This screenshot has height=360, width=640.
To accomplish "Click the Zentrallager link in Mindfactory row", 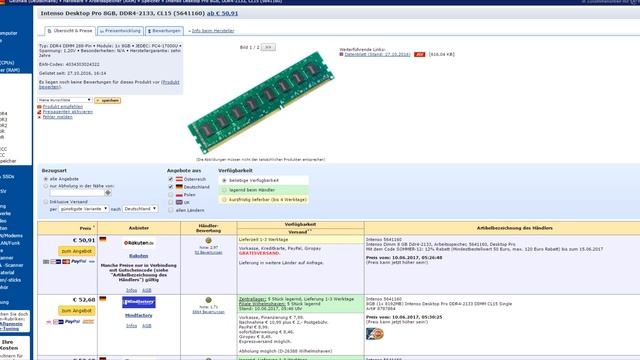I will (x=252, y=299).
